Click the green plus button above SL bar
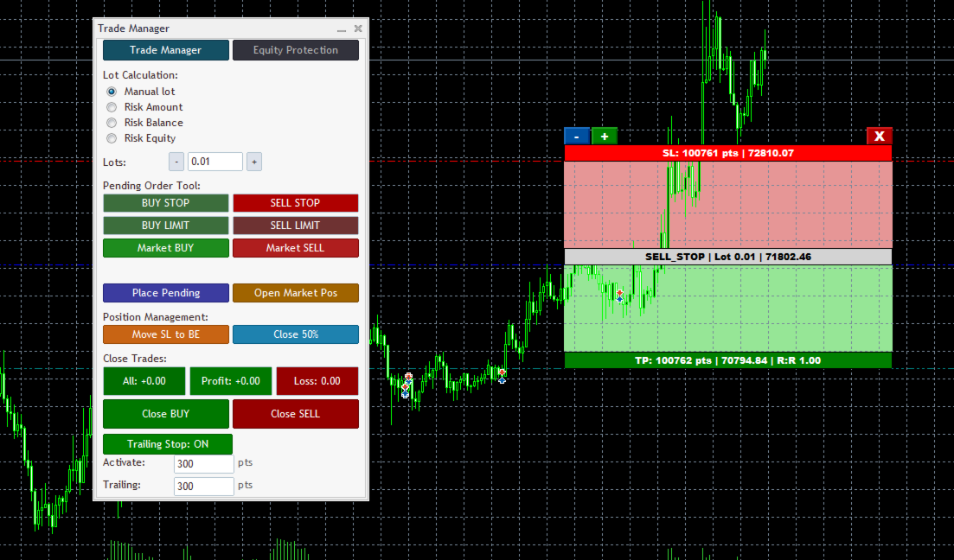This screenshot has width=954, height=560. pos(605,137)
